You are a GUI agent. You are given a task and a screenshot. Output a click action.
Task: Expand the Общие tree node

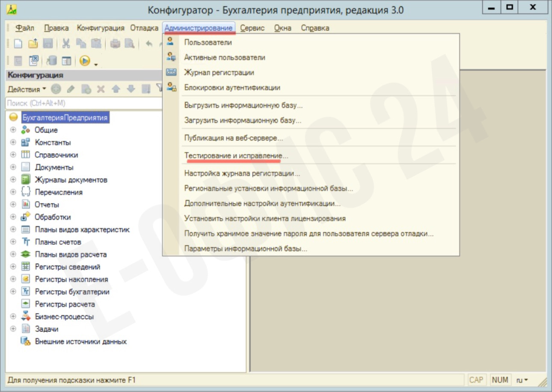tap(13, 130)
